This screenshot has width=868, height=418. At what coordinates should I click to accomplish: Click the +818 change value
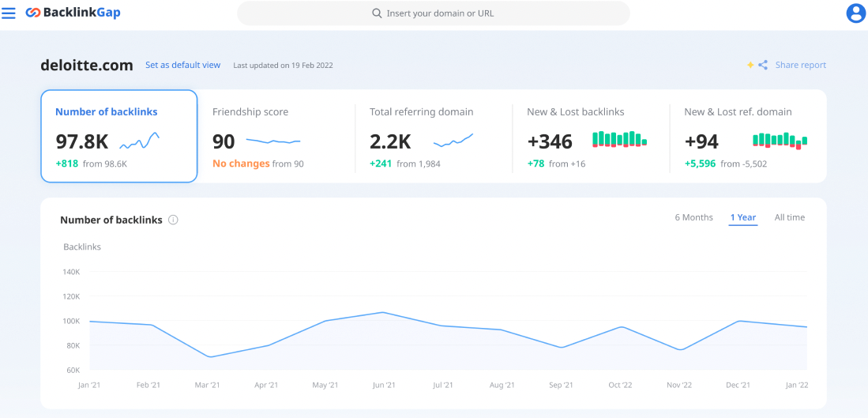tap(67, 164)
